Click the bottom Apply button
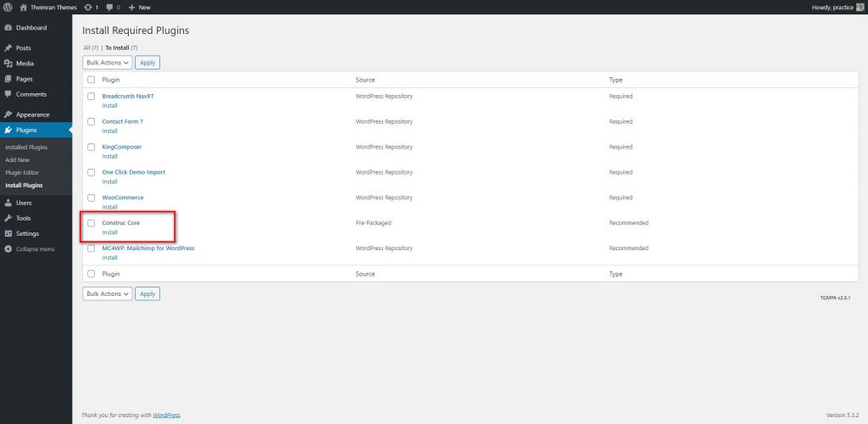Viewport: 868px width, 424px height. [x=147, y=294]
